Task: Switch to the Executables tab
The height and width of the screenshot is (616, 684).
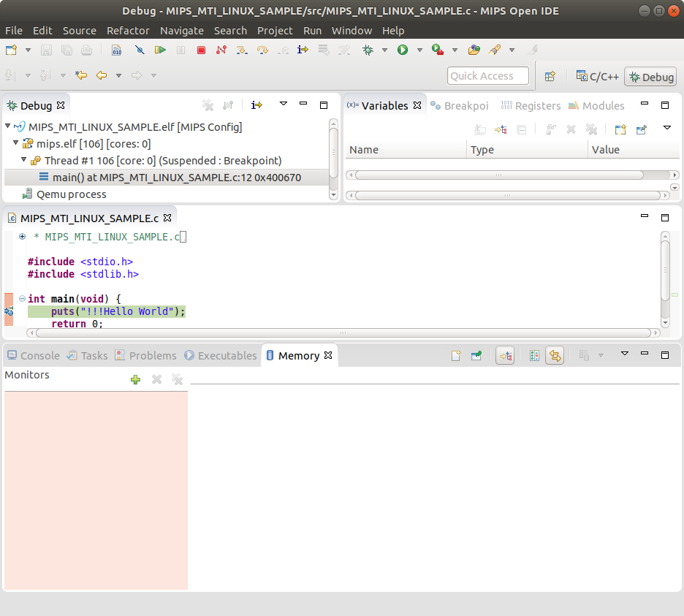Action: [221, 356]
